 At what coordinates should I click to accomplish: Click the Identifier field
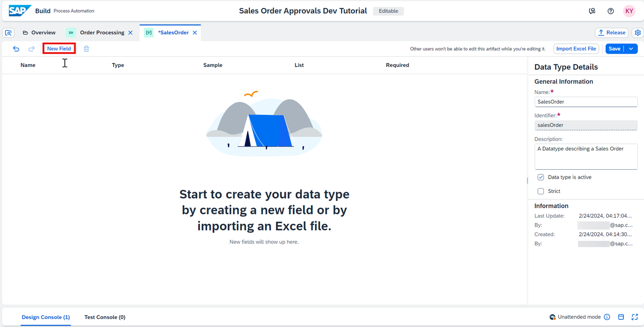click(x=586, y=125)
